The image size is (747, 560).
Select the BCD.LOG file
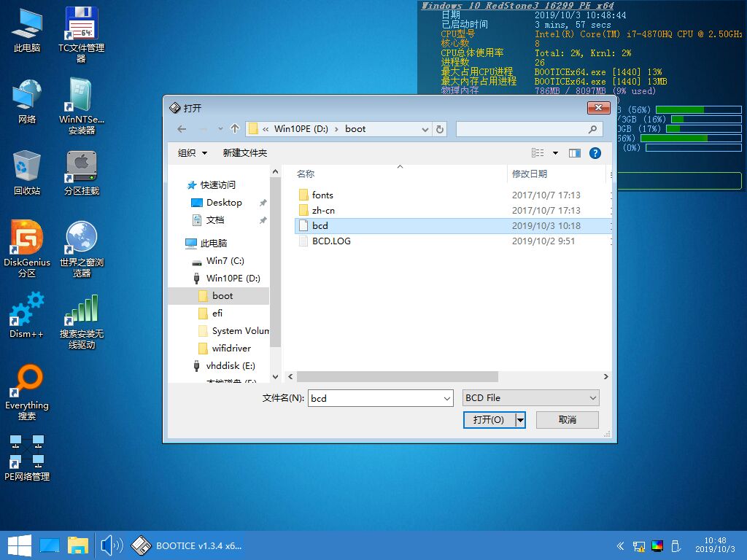pos(331,241)
